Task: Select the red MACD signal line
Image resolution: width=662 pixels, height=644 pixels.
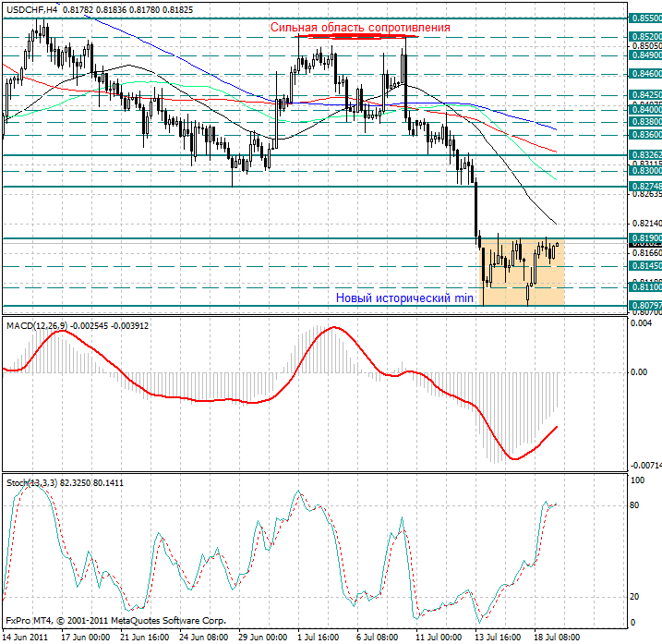Action: point(185,398)
